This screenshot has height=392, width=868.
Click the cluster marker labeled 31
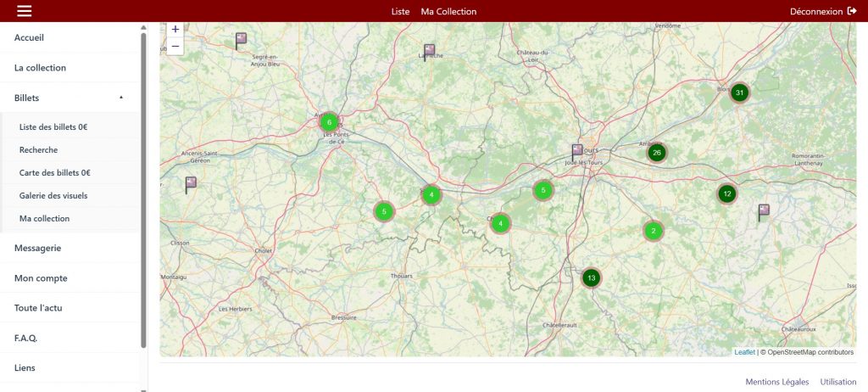[x=740, y=92]
